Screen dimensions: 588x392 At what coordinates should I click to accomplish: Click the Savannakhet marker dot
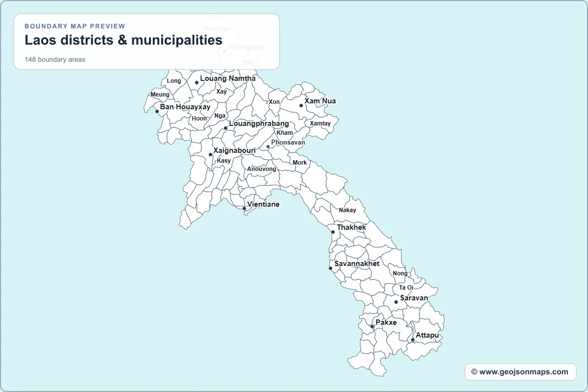click(331, 268)
